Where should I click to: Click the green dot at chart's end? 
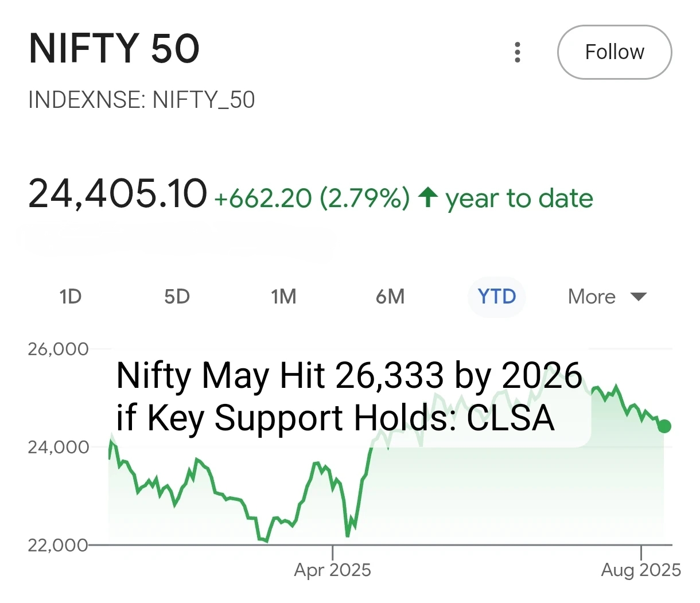(x=664, y=426)
